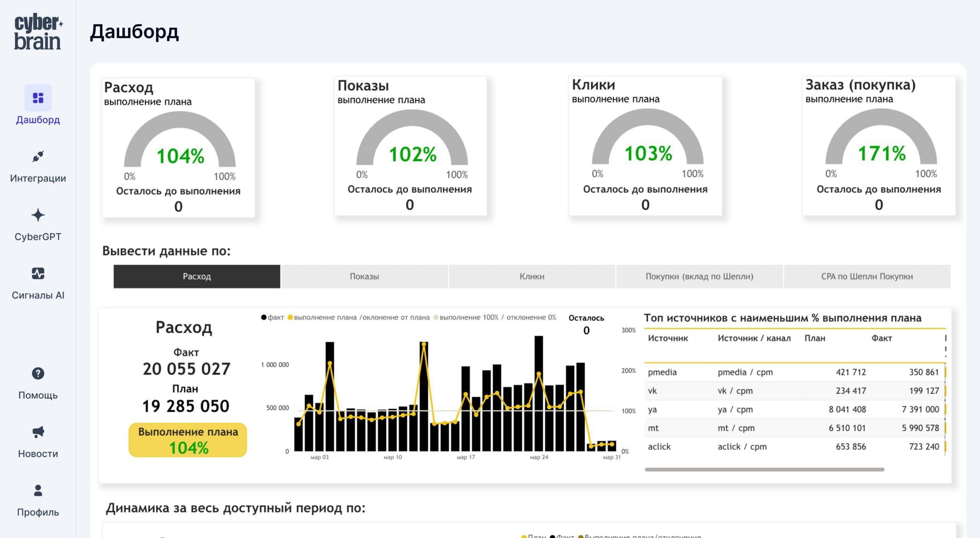Sort table by План column header
The width and height of the screenshot is (980, 538).
[x=815, y=338]
